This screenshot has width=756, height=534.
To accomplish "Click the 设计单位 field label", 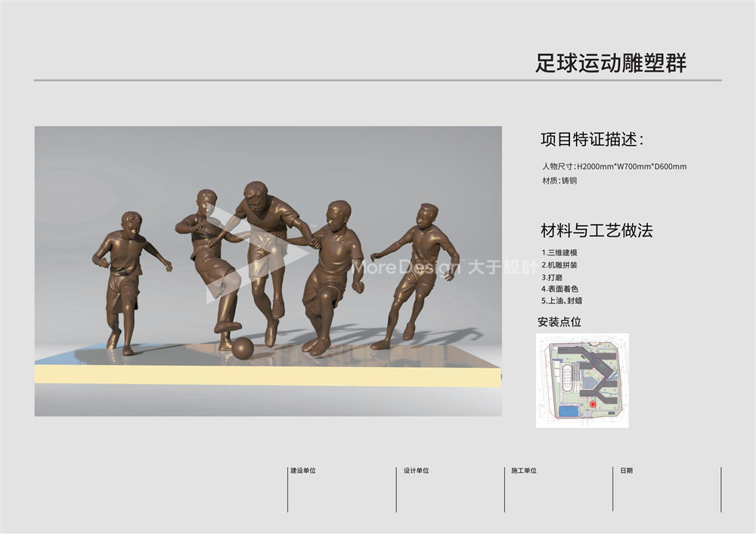I will (416, 471).
